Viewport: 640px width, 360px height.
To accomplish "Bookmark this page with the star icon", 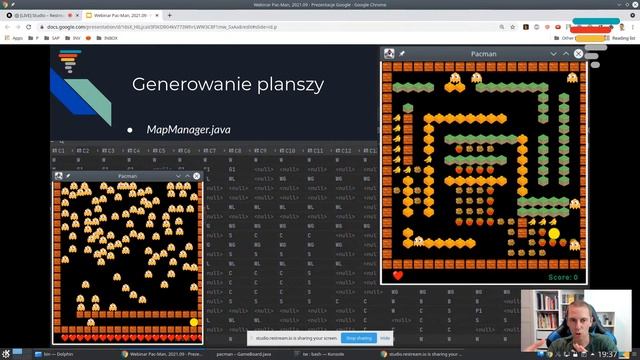I will [513, 27].
